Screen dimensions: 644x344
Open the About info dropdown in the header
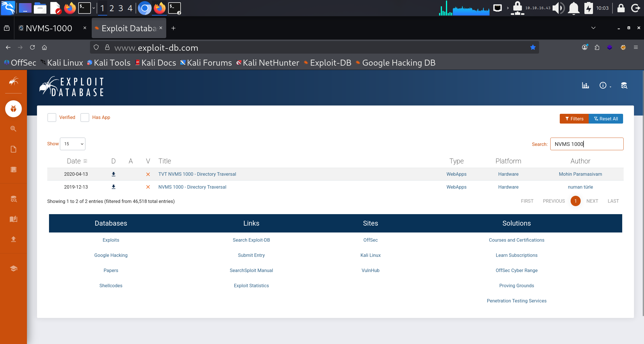pyautogui.click(x=605, y=85)
